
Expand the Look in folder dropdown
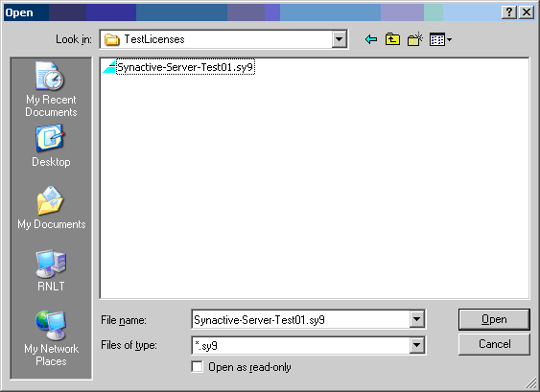pyautogui.click(x=339, y=39)
